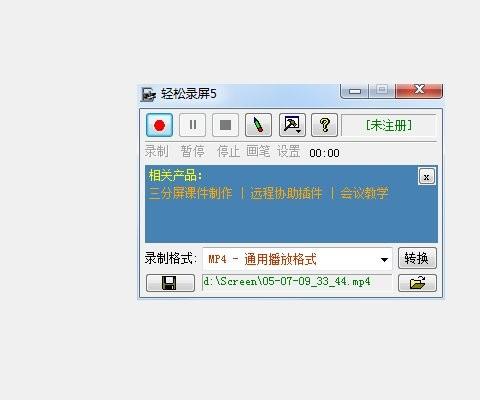Select the brush pen tool icon
The image size is (480, 400).
(258, 125)
